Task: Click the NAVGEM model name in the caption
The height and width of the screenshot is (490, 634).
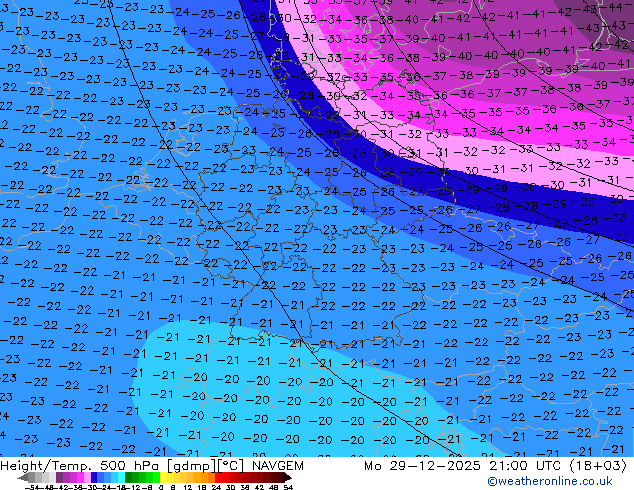Action: click(277, 466)
